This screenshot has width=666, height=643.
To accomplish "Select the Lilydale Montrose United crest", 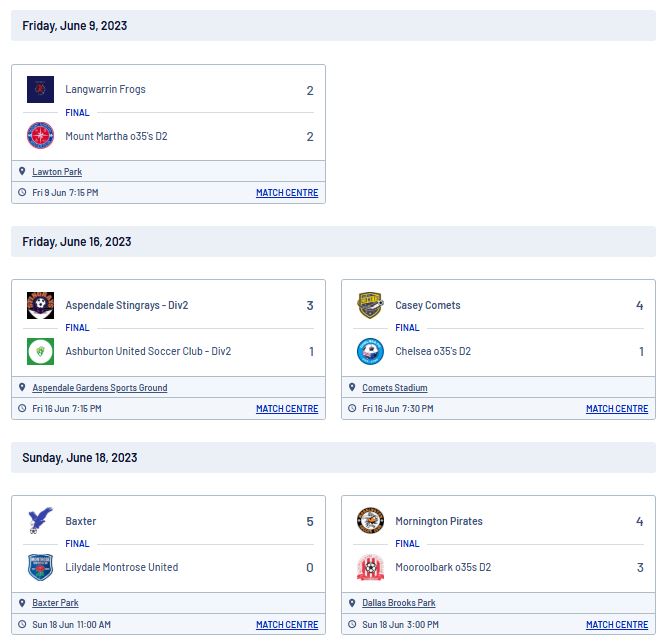I will [40, 567].
